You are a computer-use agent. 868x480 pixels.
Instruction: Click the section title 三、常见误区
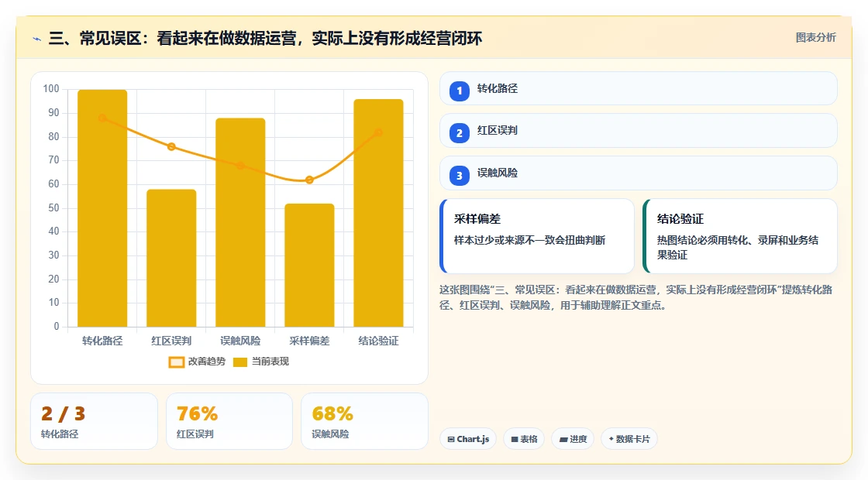click(x=265, y=38)
